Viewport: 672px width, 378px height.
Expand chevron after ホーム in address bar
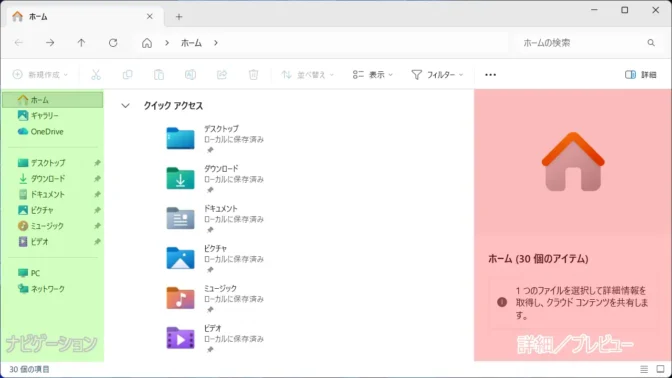pyautogui.click(x=216, y=43)
